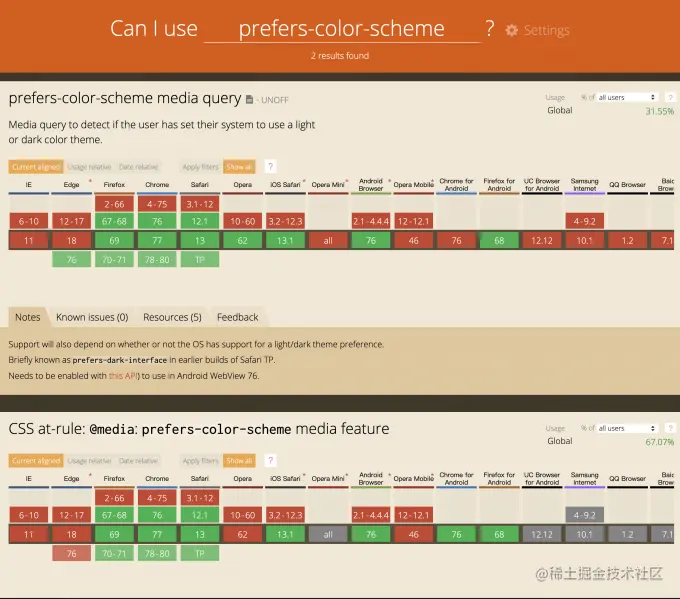This screenshot has height=599, width=680.
Task: Open the filter help question mark in CSS at-rule section
Action: 270,460
